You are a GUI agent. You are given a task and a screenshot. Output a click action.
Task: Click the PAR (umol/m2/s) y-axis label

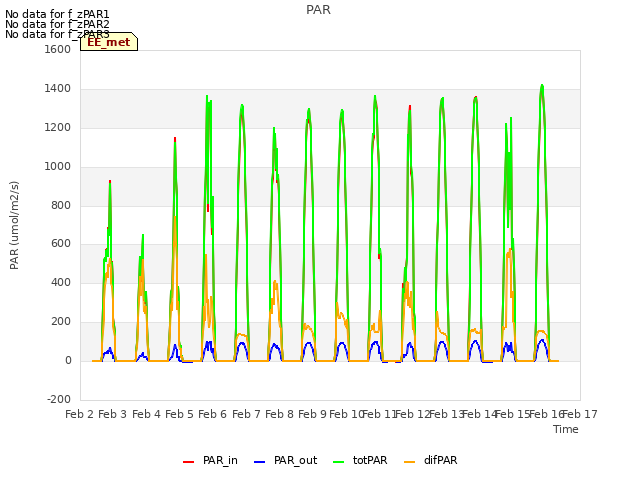(x=14, y=225)
